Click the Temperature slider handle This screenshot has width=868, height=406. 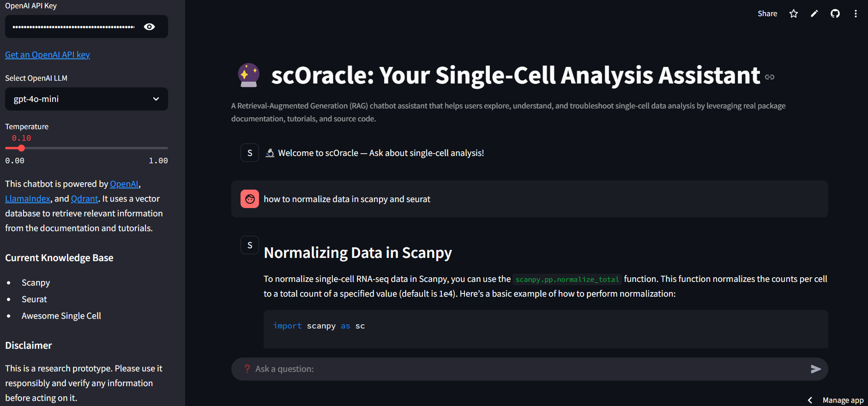pos(21,148)
